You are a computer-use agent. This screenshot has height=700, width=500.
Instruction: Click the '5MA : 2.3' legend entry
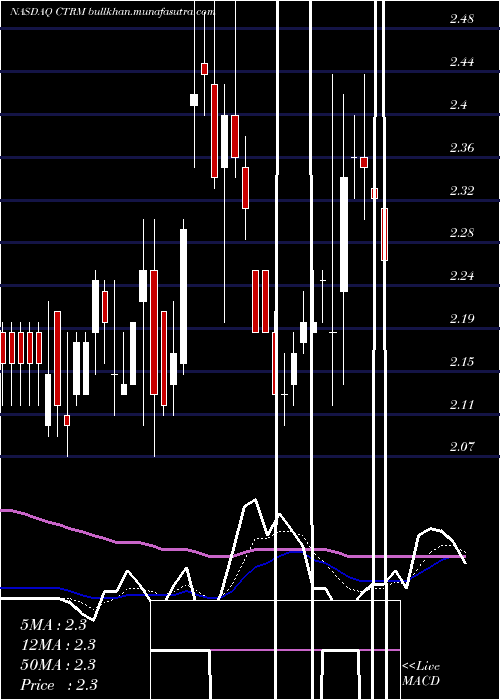pos(53,625)
